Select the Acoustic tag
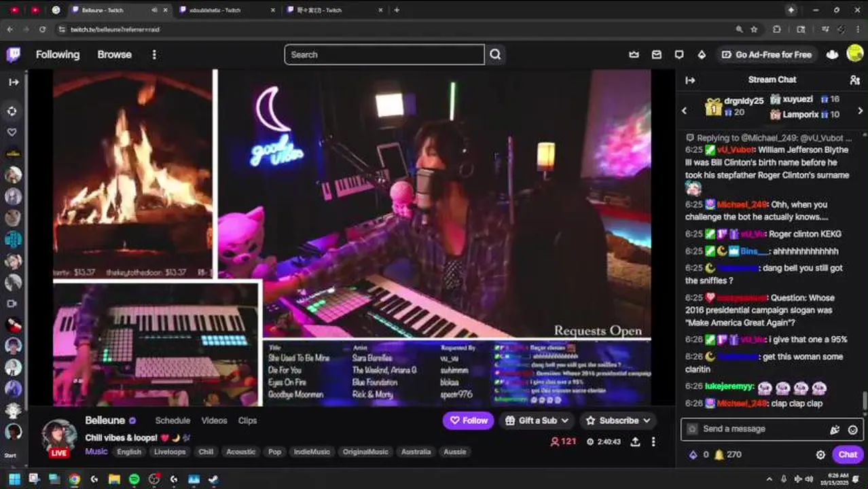 click(x=241, y=452)
